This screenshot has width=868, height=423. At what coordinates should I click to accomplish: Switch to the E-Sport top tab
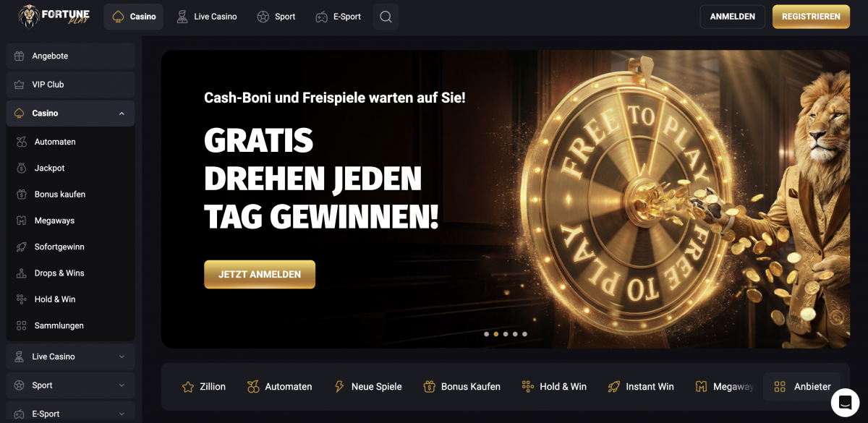click(338, 17)
